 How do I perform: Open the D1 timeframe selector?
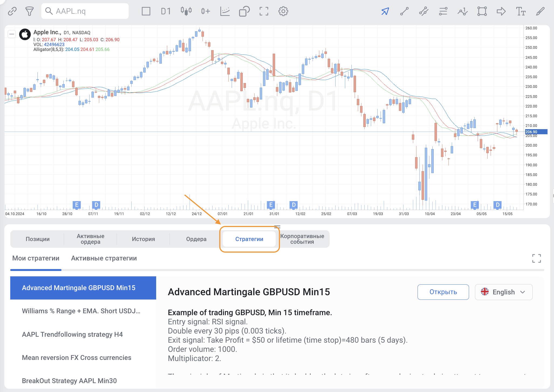pos(166,11)
